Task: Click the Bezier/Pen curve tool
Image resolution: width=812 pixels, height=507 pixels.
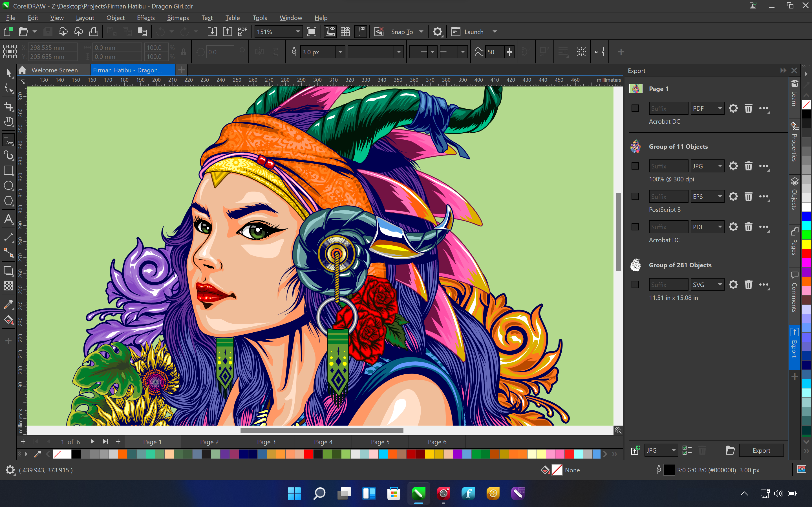Action: pos(8,155)
